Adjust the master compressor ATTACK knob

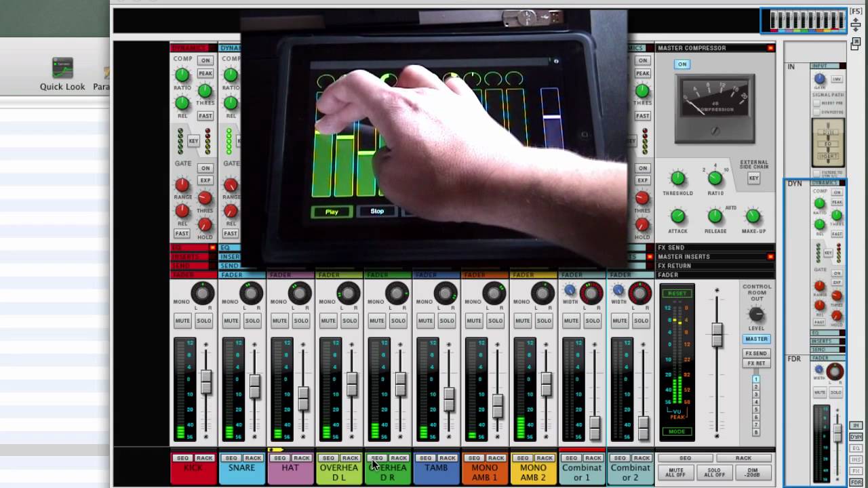point(677,216)
